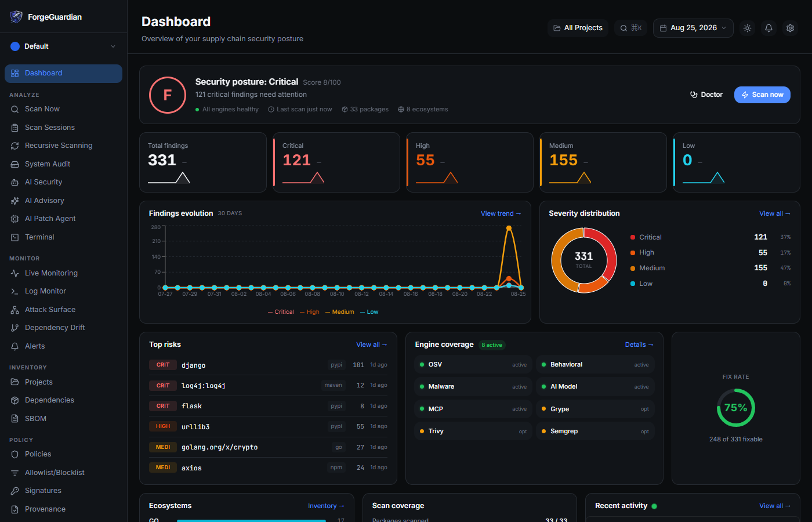Open the High 55 card
812x522 pixels.
pyautogui.click(x=470, y=162)
